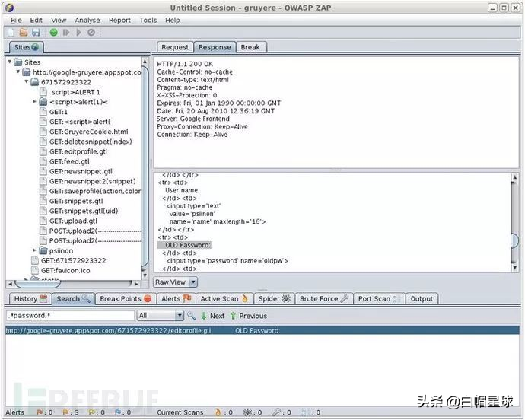Toggle the green break-on-all-requests button

53,33
